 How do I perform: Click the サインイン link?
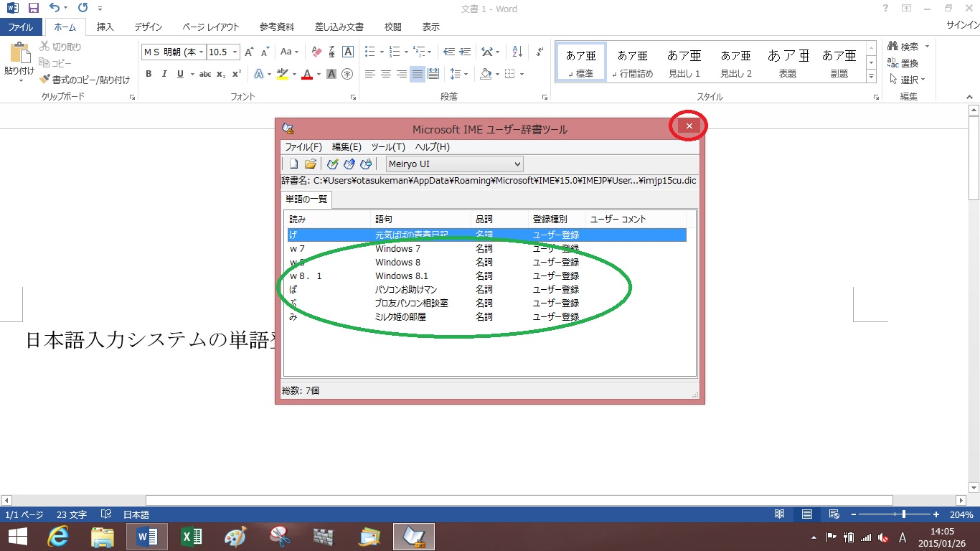963,25
